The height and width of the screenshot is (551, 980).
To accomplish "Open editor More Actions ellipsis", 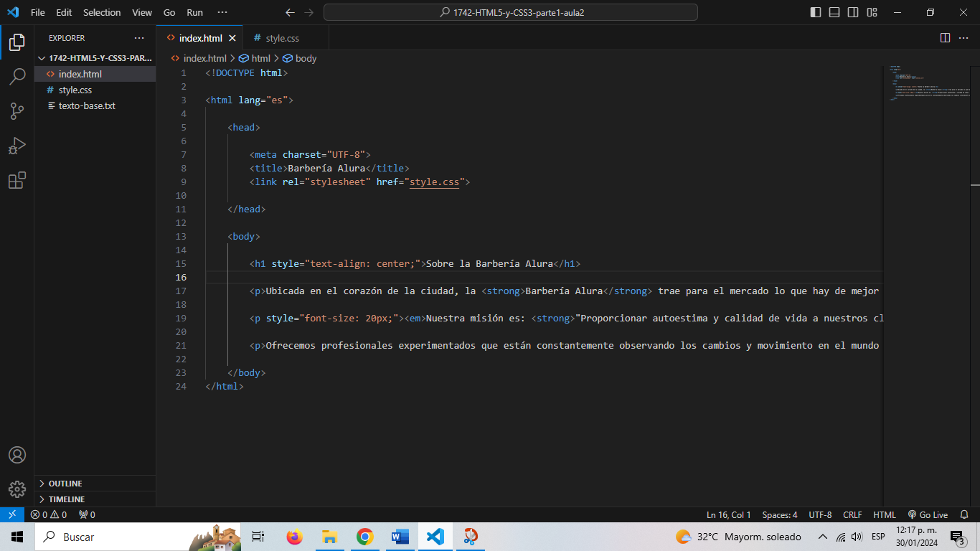I will pyautogui.click(x=963, y=38).
